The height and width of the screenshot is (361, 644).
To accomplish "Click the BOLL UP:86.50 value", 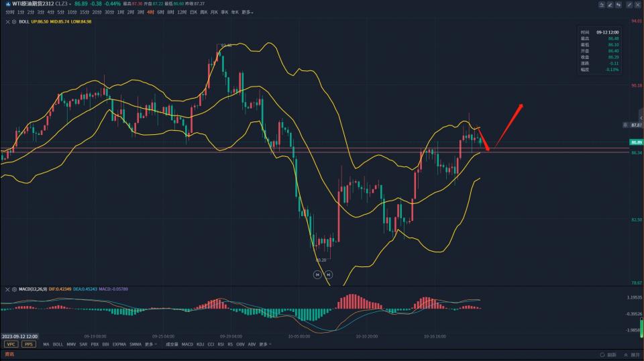I will tap(40, 21).
